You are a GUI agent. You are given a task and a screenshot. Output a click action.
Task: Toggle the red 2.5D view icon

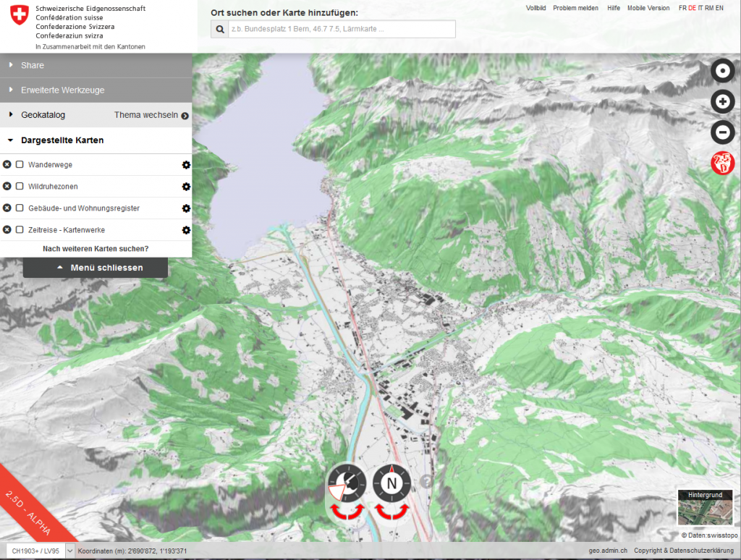pos(722,163)
